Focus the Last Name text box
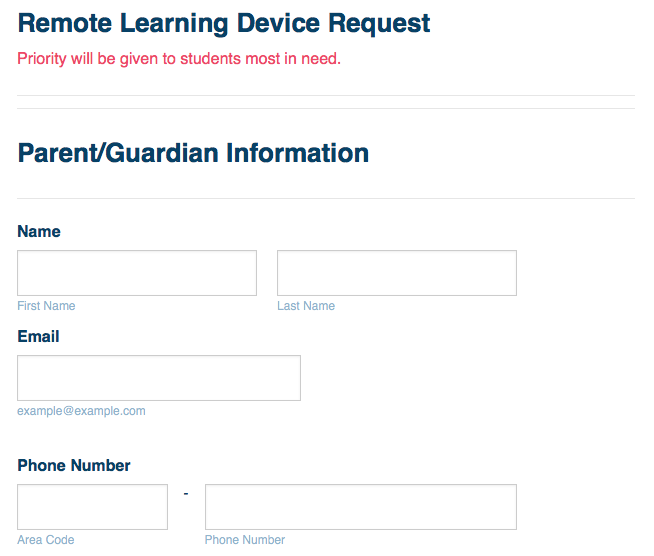This screenshot has height=556, width=654. [396, 273]
